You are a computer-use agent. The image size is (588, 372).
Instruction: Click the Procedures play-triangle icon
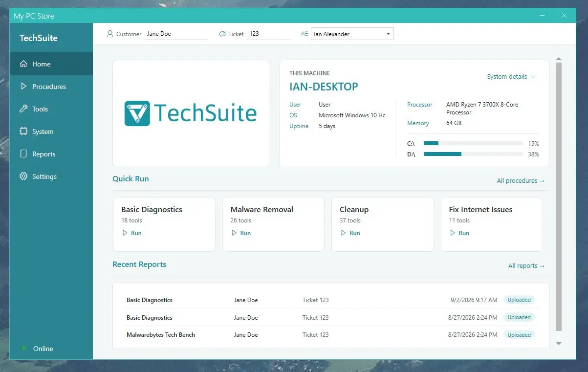click(x=23, y=87)
